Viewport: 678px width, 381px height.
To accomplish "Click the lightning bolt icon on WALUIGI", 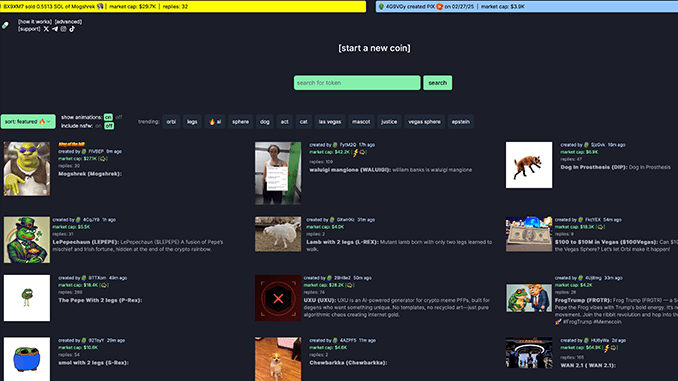I will (x=355, y=152).
